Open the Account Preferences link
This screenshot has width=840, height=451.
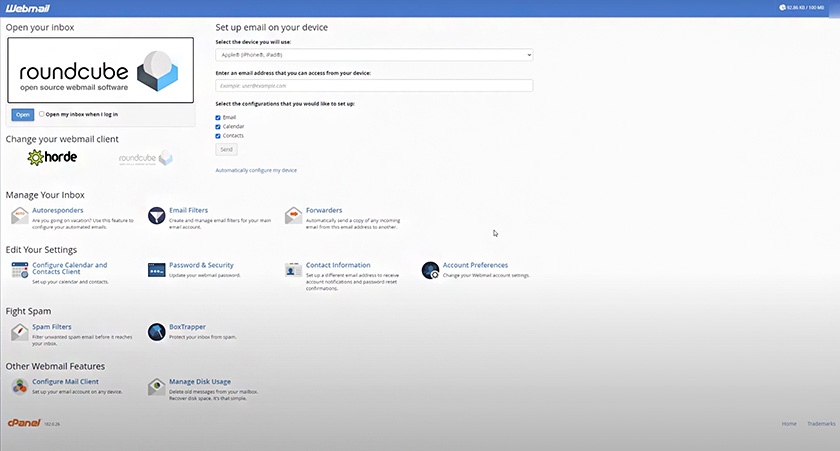pos(475,265)
